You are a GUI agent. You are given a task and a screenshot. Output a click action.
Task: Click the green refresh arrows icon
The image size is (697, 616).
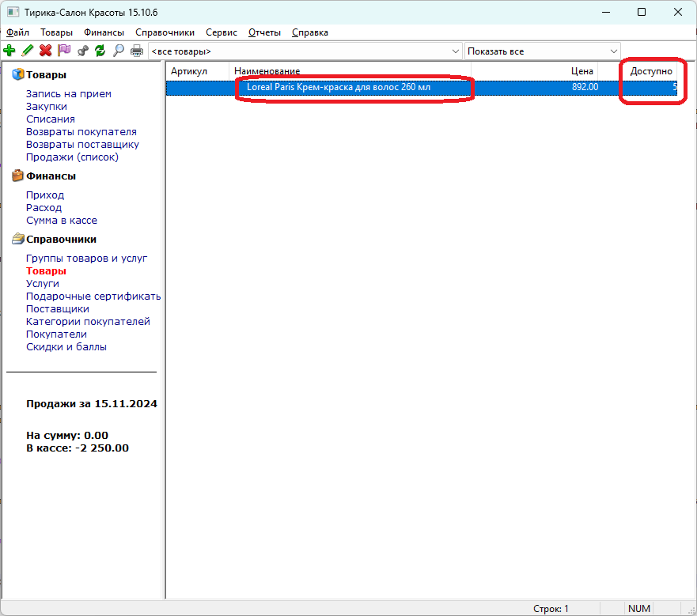click(x=100, y=51)
